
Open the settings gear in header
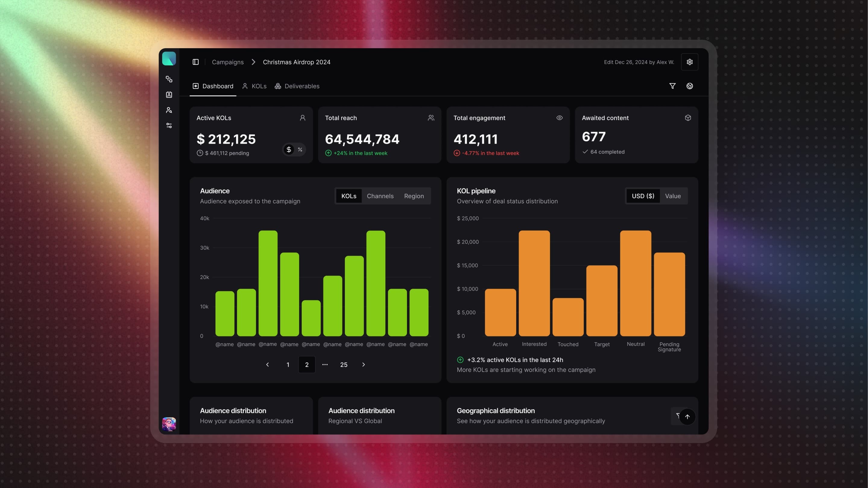click(690, 62)
